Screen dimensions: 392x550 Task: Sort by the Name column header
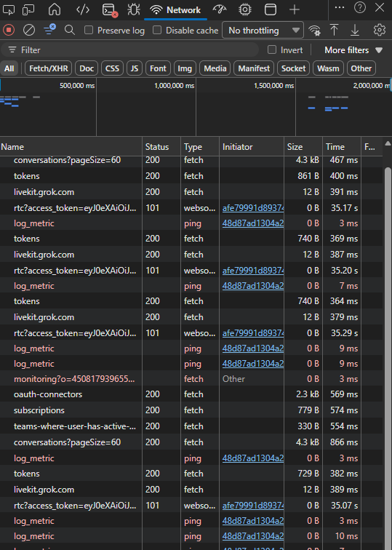coord(71,147)
